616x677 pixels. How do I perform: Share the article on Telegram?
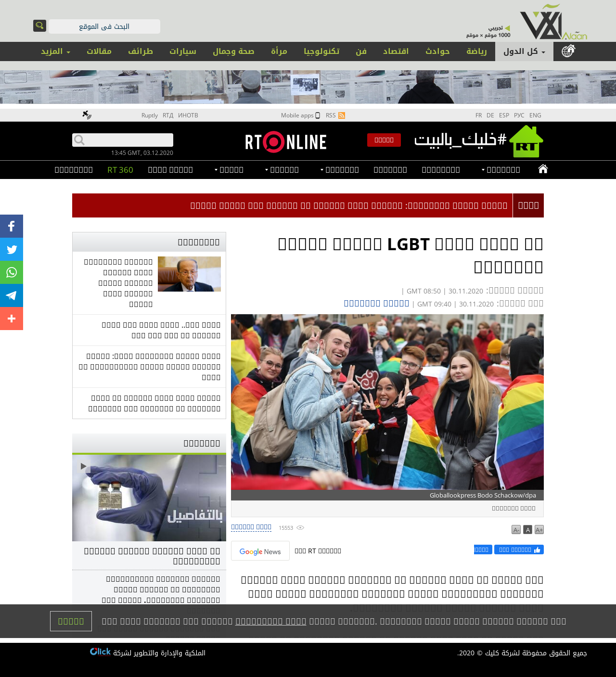coord(12,295)
